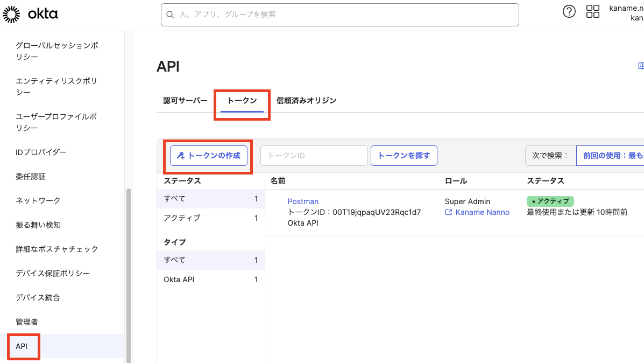Open the Postman token link
The image size is (644, 363).
pos(303,201)
